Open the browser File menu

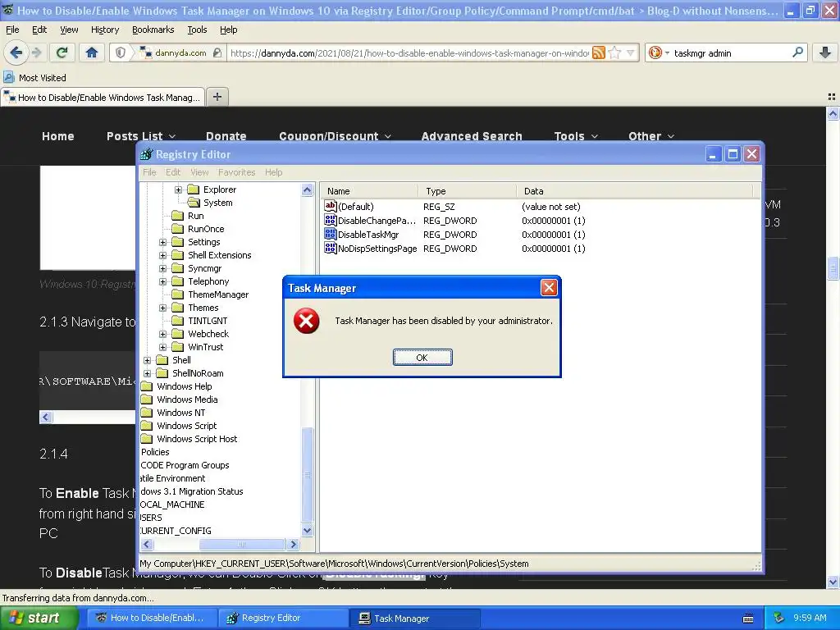pos(12,30)
